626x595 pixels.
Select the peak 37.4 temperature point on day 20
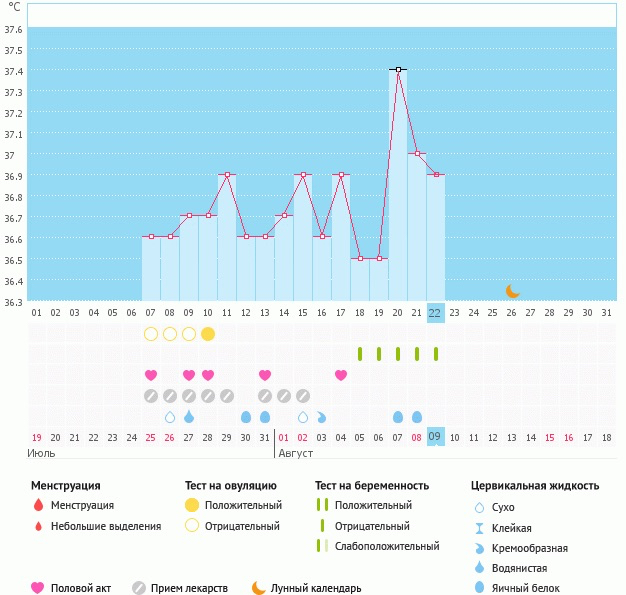398,70
